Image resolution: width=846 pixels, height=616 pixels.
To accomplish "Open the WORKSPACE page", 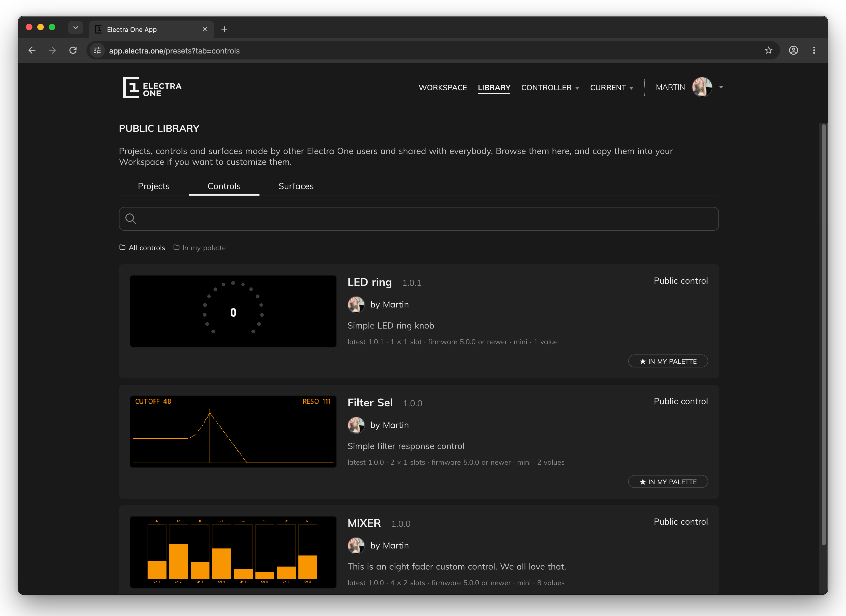I will 443,88.
